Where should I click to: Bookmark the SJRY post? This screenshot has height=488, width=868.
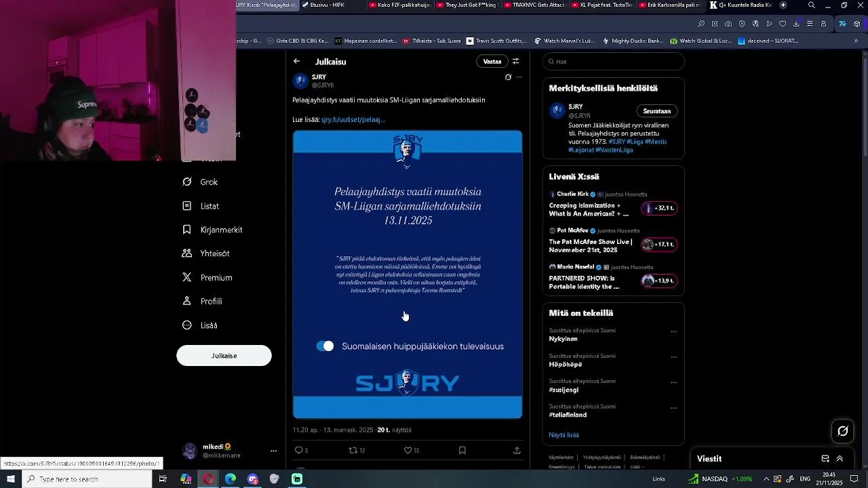click(x=462, y=450)
